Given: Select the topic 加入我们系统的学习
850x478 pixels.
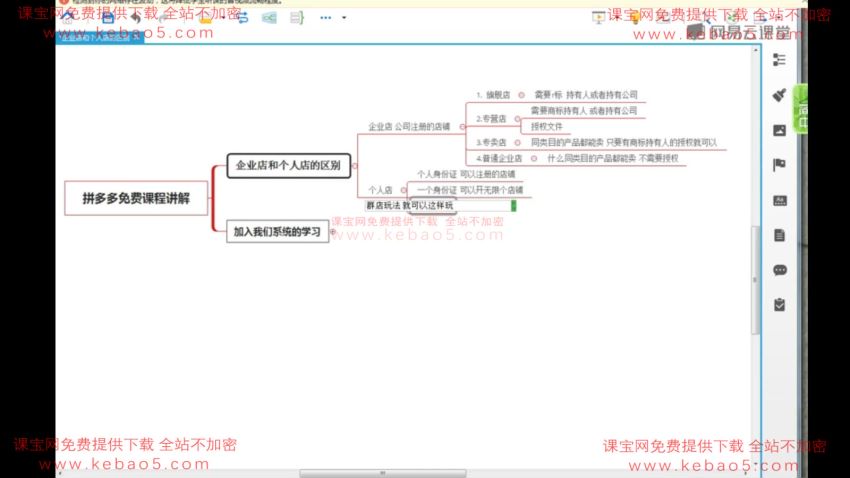Looking at the screenshot, I should [278, 232].
